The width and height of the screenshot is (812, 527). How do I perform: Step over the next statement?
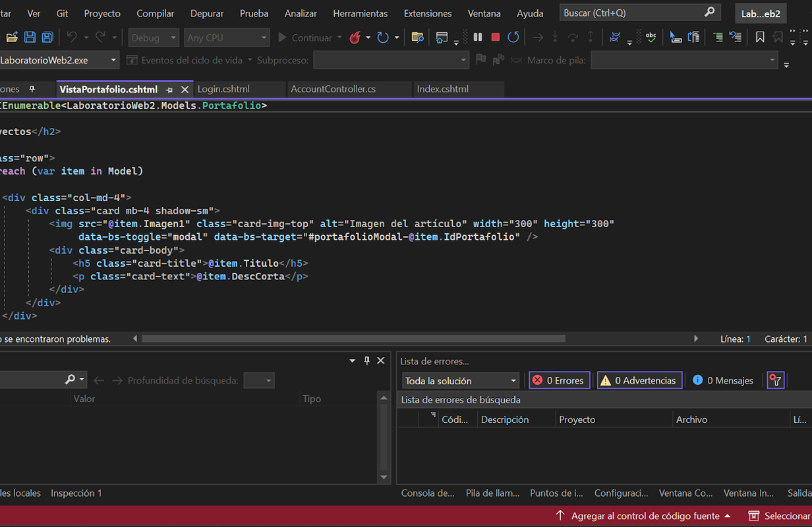click(573, 38)
